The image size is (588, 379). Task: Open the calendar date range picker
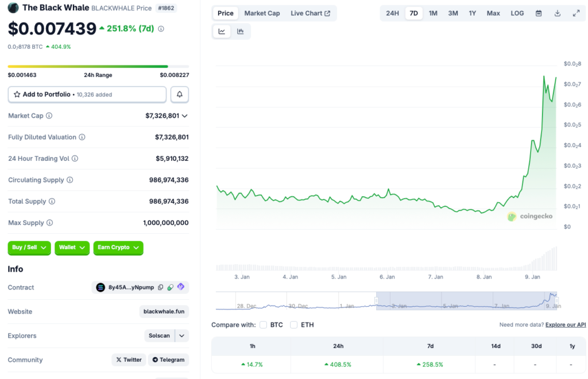539,13
